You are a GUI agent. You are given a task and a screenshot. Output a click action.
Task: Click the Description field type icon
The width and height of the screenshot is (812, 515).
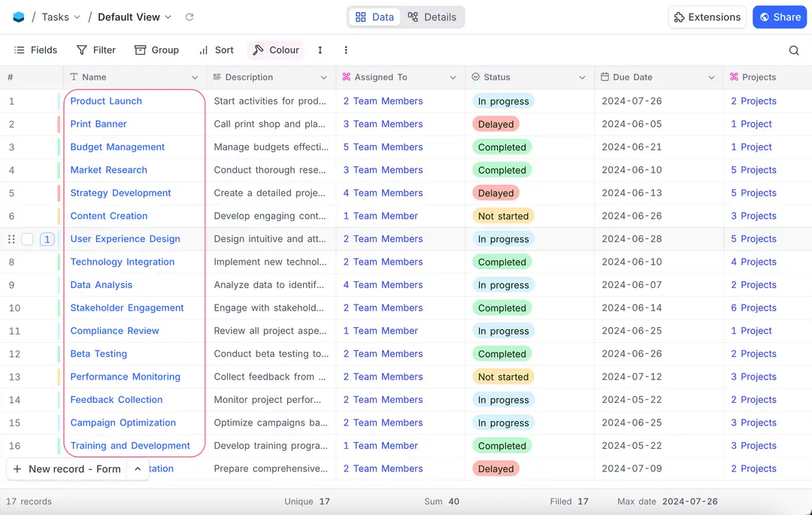pyautogui.click(x=217, y=77)
